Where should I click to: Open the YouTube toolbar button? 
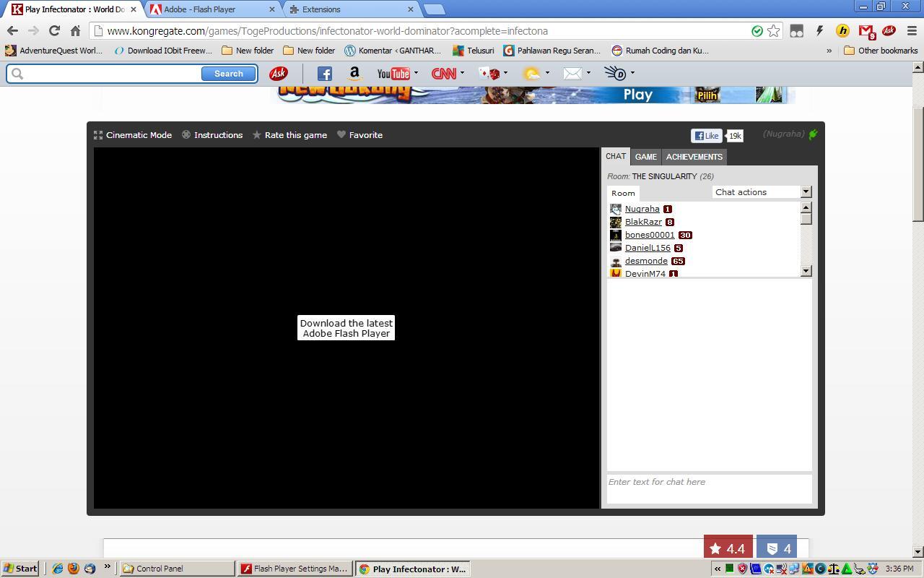coord(393,73)
